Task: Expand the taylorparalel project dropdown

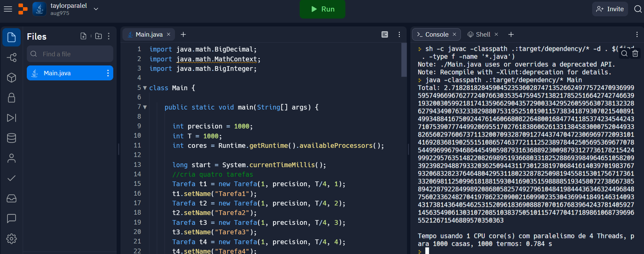Action: coord(96,9)
